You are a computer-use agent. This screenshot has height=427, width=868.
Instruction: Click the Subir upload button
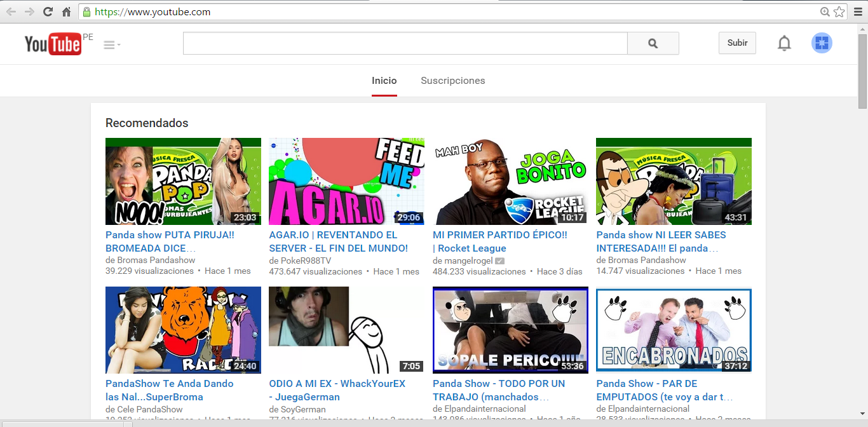pos(737,43)
